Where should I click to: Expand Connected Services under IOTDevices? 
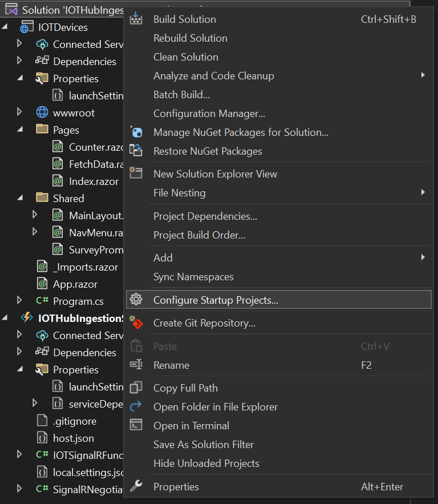[19, 43]
